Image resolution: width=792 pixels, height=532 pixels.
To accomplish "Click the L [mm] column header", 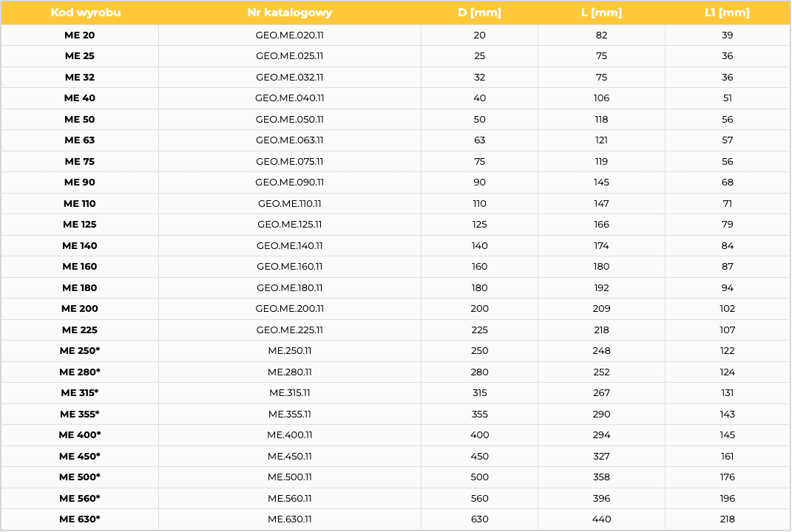I will pos(601,13).
